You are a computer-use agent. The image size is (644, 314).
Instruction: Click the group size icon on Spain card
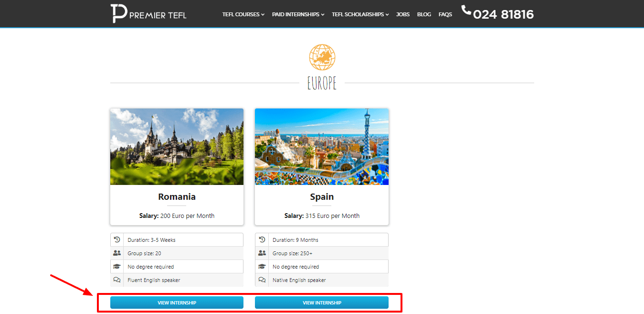(262, 253)
